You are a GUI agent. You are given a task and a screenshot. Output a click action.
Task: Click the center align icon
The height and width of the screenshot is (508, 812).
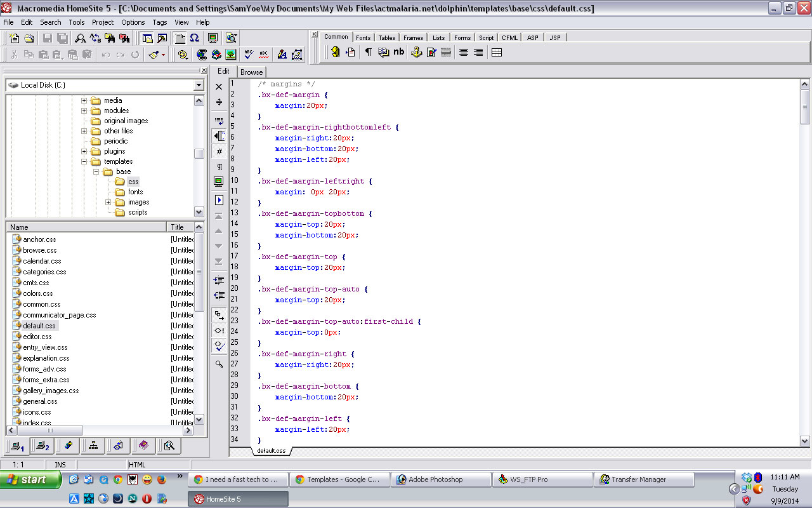click(x=464, y=53)
